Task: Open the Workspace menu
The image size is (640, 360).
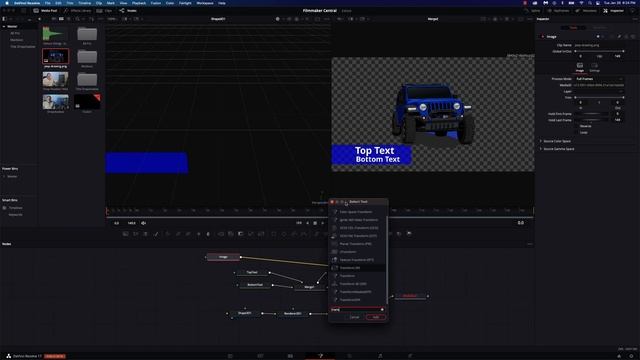Action: pos(205,3)
